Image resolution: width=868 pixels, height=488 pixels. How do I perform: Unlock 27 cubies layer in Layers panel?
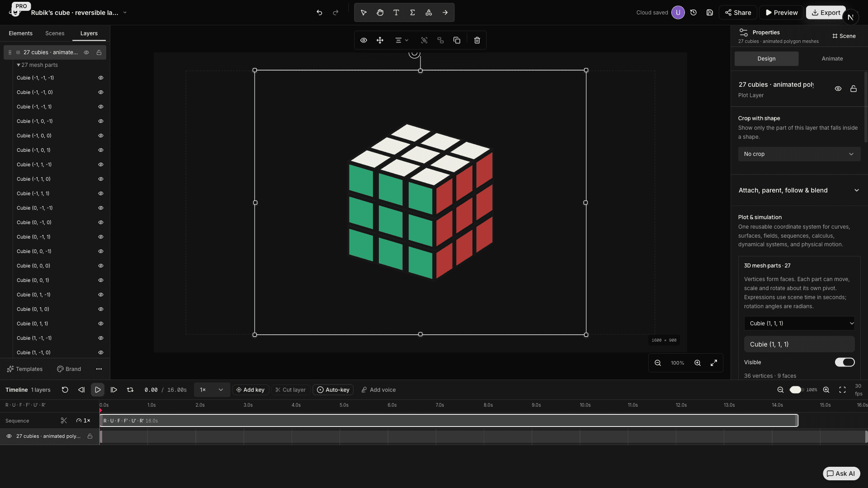99,52
